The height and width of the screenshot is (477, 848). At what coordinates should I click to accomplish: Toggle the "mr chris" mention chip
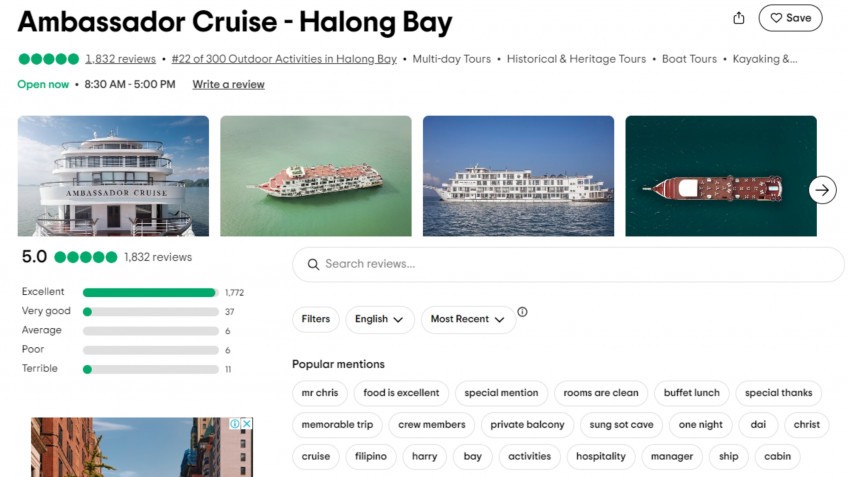[x=320, y=393]
